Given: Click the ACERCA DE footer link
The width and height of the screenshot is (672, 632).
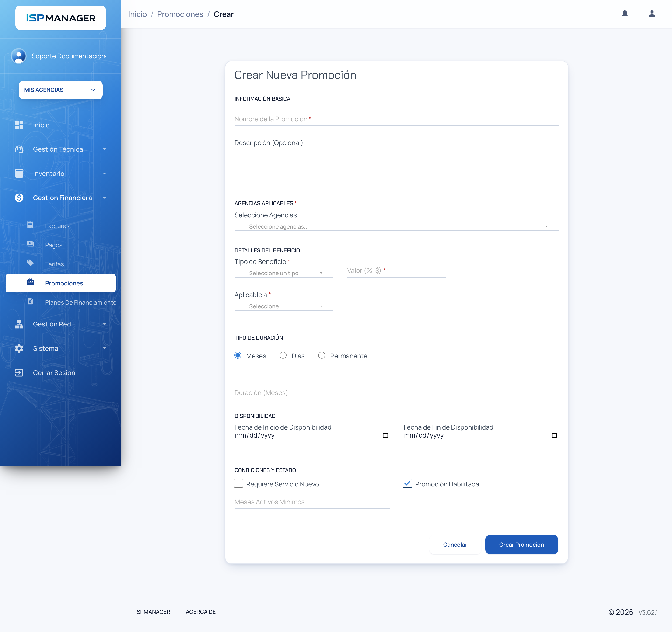Looking at the screenshot, I should tap(201, 612).
